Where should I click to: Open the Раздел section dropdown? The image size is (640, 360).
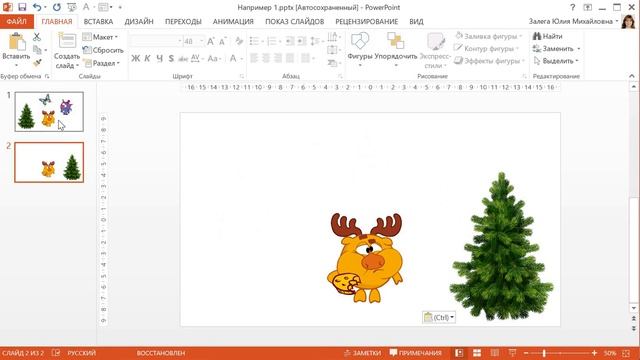[x=102, y=63]
